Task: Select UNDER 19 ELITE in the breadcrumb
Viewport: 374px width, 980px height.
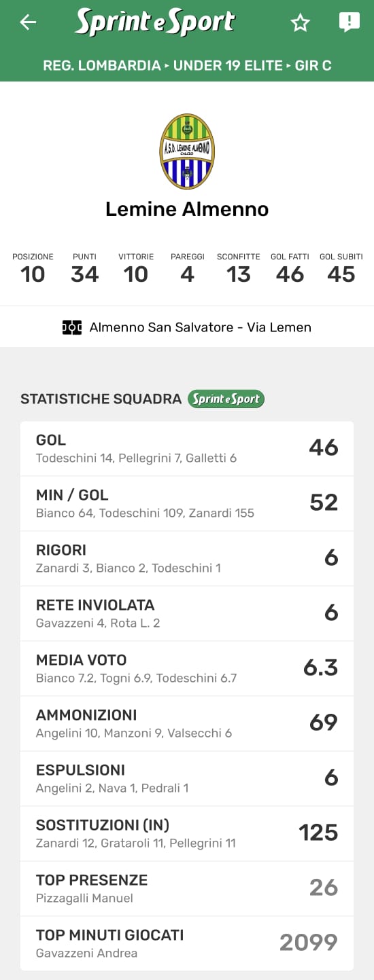Action: click(x=228, y=66)
